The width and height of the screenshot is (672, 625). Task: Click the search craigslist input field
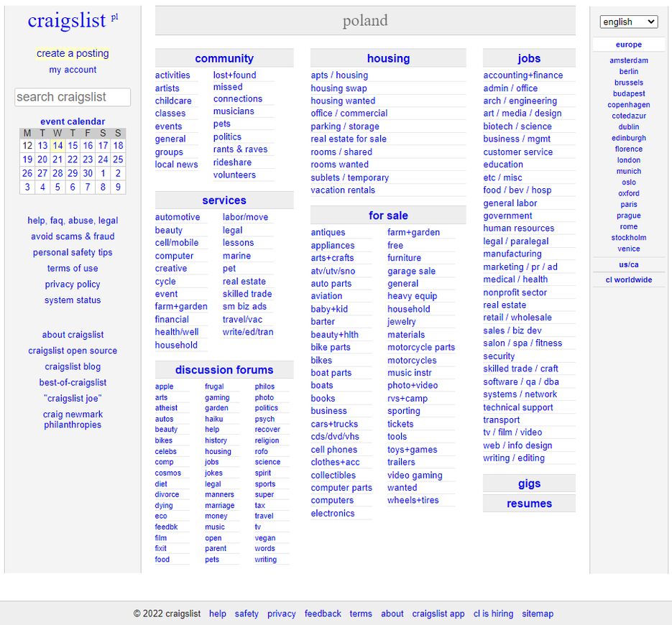73,97
